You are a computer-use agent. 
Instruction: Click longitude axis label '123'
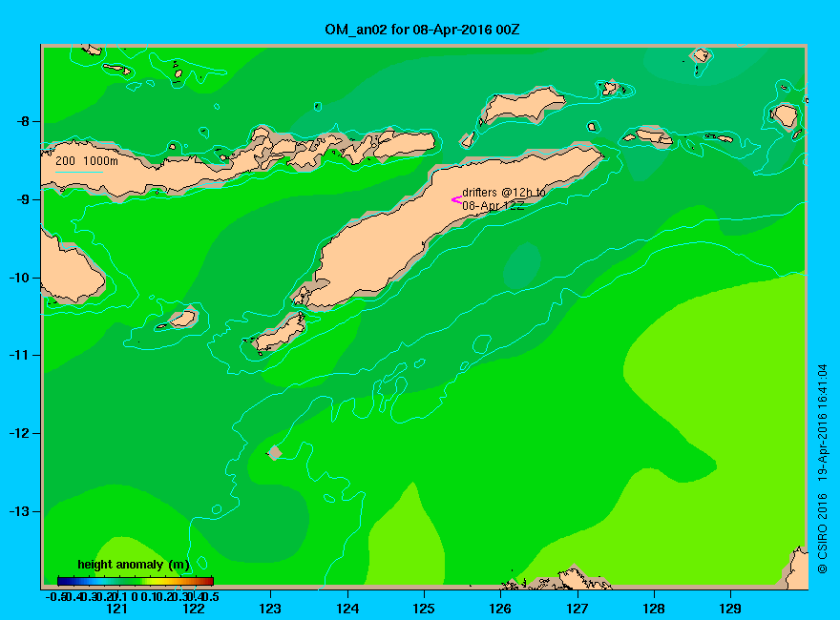coord(270,609)
